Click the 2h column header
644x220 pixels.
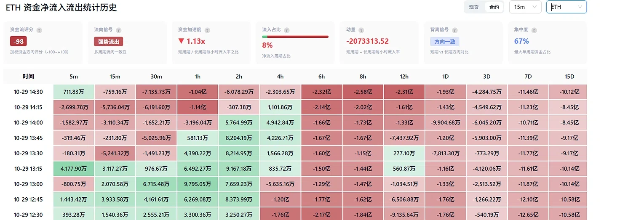(239, 77)
